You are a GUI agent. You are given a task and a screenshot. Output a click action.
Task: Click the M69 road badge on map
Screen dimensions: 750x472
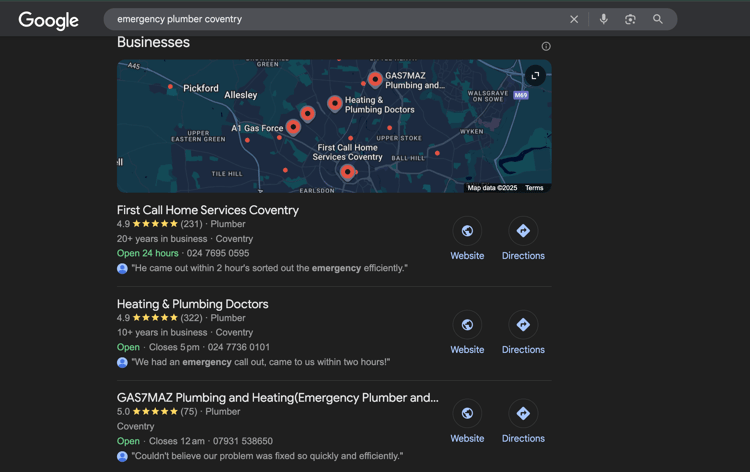[520, 95]
